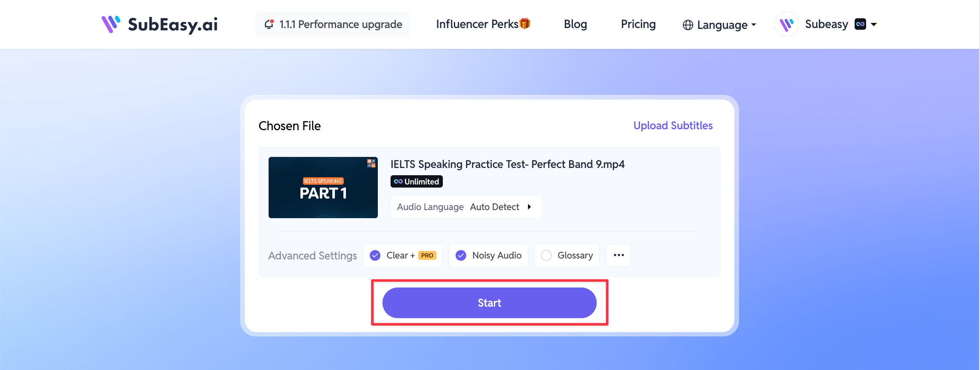Enable the Glossary option

pyautogui.click(x=546, y=255)
